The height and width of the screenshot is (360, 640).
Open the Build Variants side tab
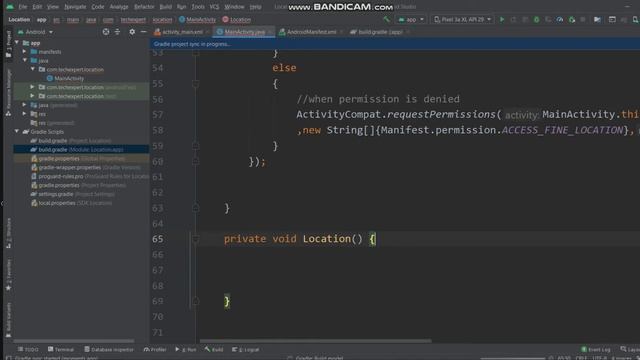(x=9, y=320)
